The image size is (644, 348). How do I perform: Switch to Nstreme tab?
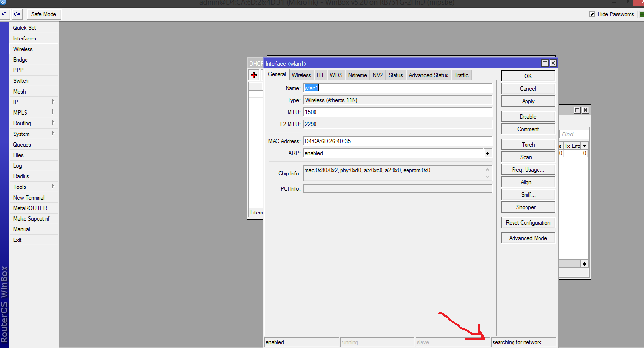[357, 75]
